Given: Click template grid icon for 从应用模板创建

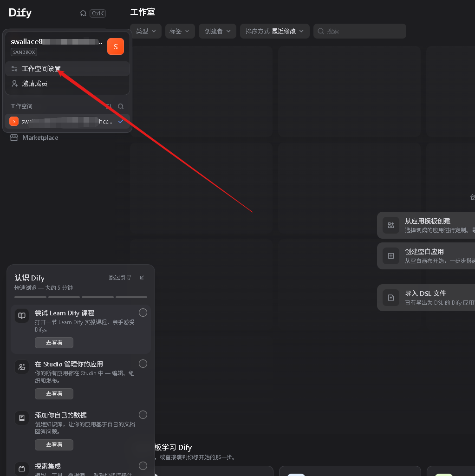Looking at the screenshot, I should point(391,225).
